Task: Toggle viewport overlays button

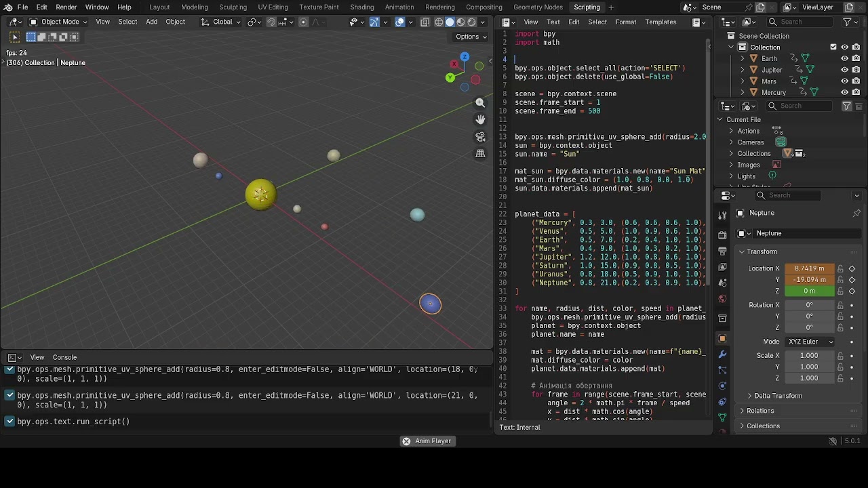Action: [x=400, y=22]
